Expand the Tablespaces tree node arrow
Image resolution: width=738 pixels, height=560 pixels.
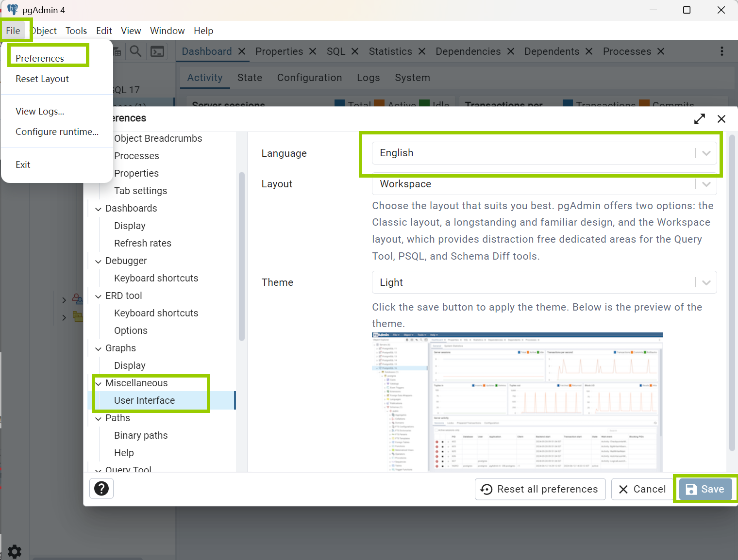click(64, 318)
